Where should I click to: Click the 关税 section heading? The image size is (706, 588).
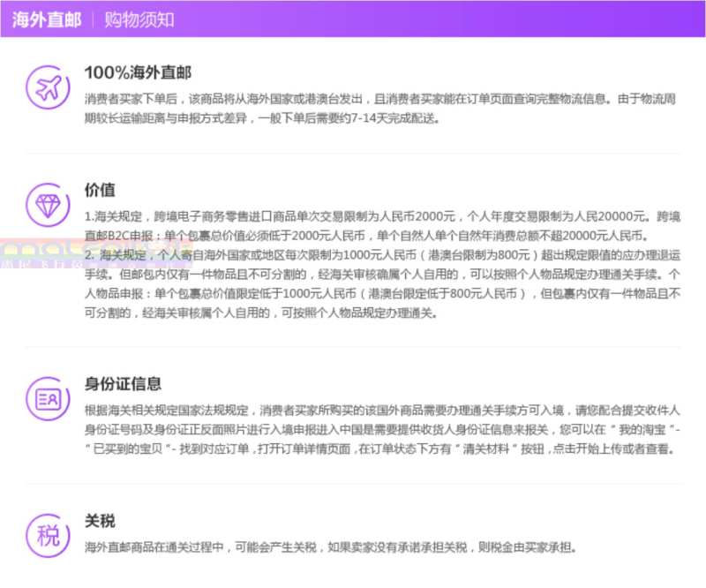point(100,521)
